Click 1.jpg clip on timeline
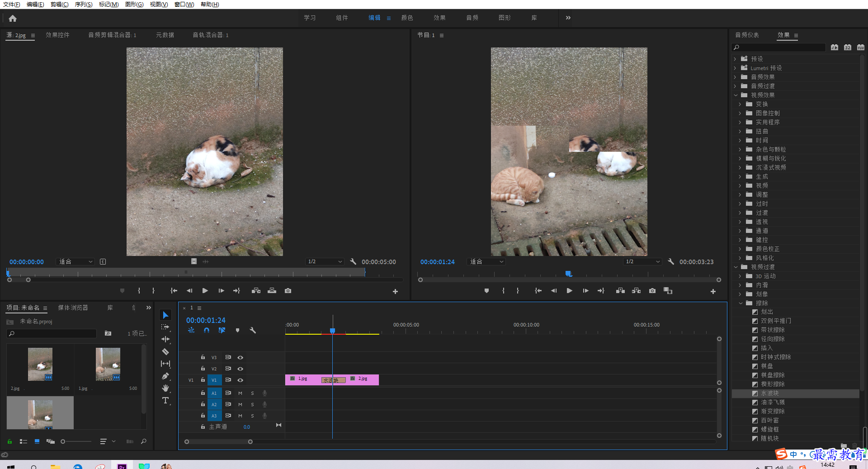Screen dimensions: 868x469 click(x=303, y=379)
